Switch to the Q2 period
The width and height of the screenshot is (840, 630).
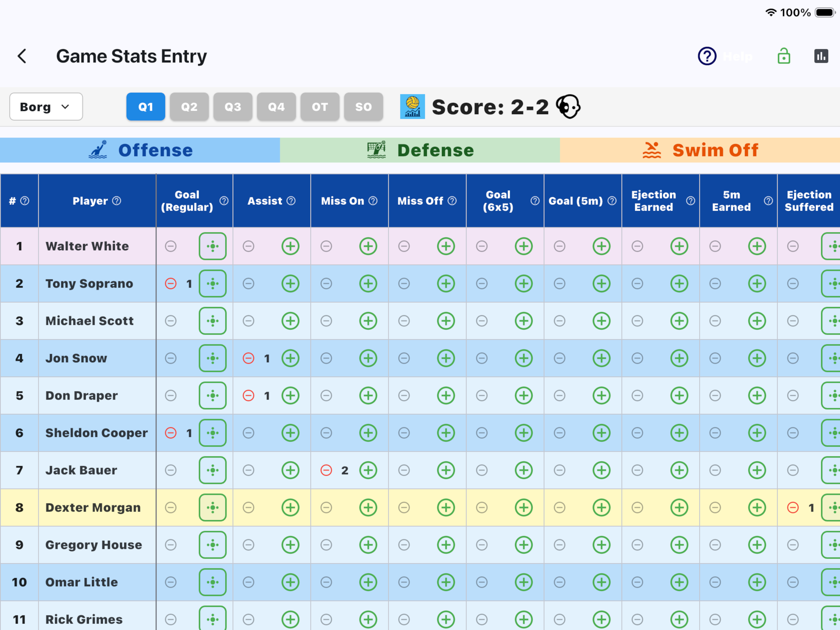tap(189, 107)
